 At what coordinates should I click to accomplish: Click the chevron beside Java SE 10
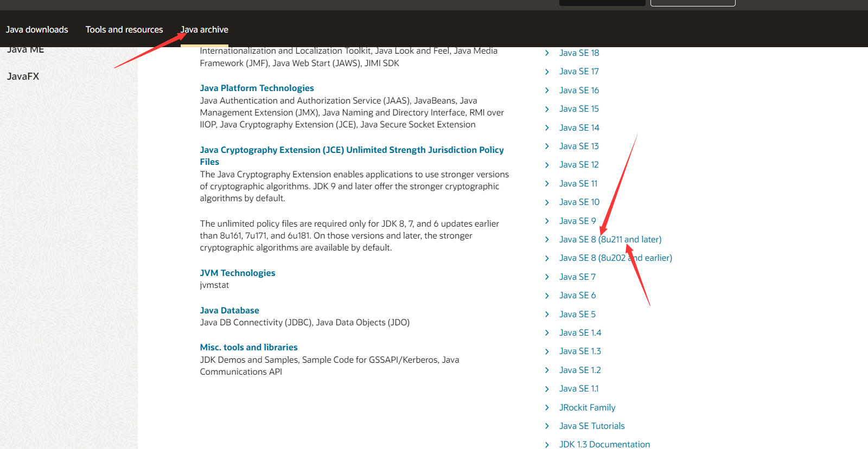click(x=547, y=202)
